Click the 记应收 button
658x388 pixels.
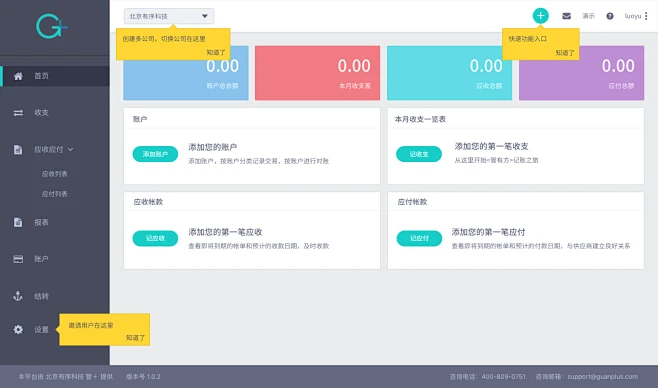(x=155, y=238)
